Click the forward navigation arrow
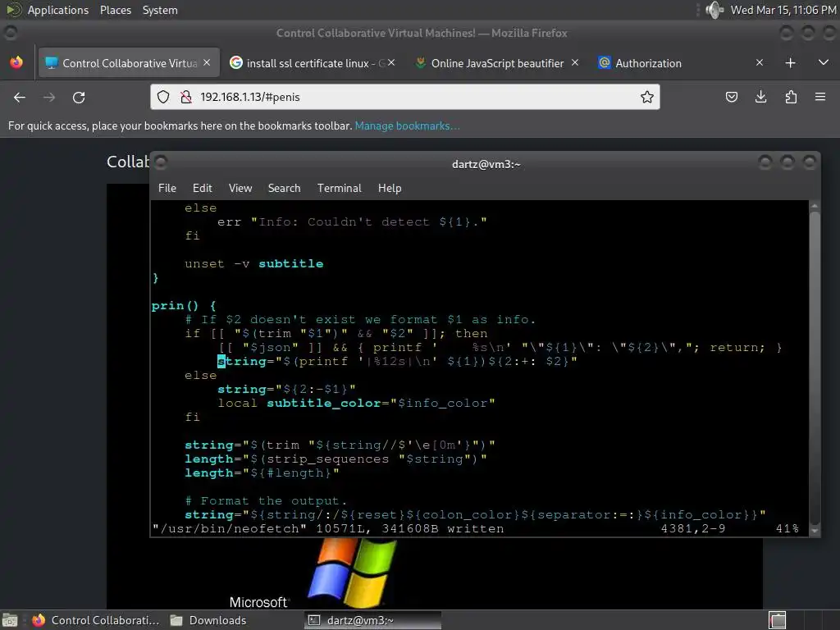Screen dimensions: 840x630 (49, 97)
